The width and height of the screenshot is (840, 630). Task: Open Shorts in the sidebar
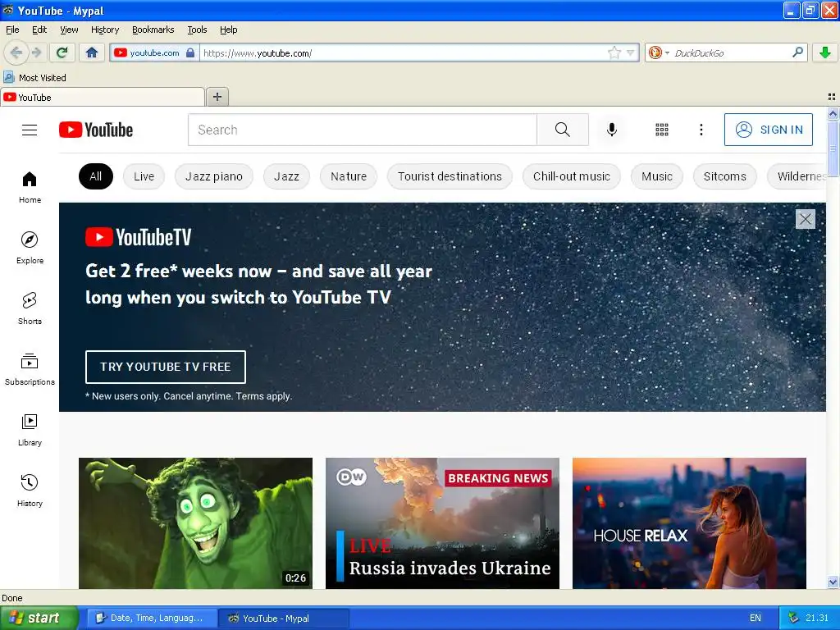(30, 308)
